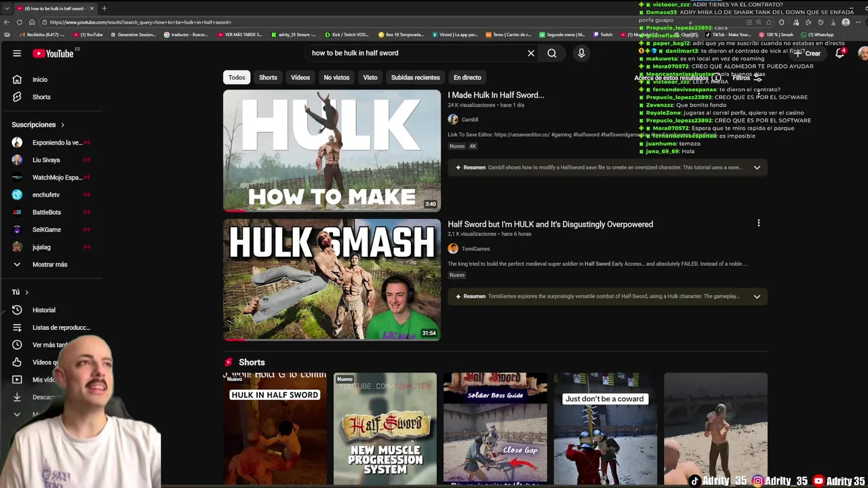Viewport: 868px width, 488px height.
Task: Open title I Made Hulk In Half Sword
Action: pyautogui.click(x=496, y=95)
